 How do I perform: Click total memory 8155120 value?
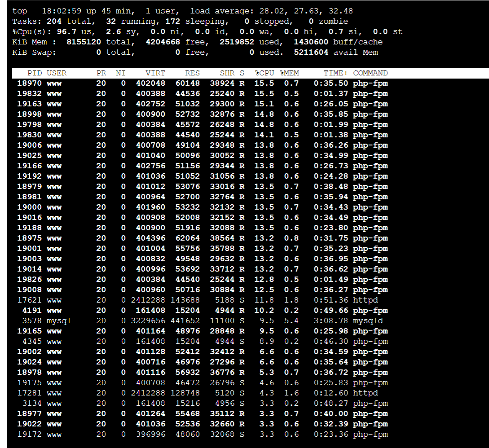coord(84,42)
